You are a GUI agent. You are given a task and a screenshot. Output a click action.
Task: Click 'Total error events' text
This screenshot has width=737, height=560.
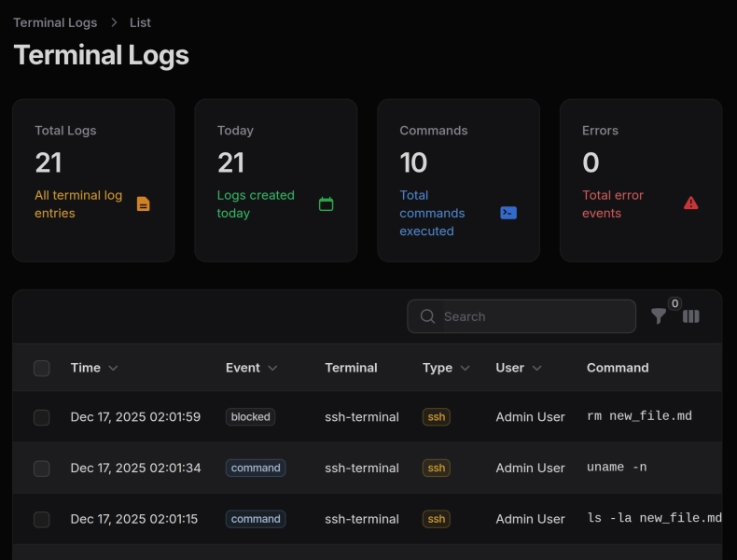[x=613, y=204]
